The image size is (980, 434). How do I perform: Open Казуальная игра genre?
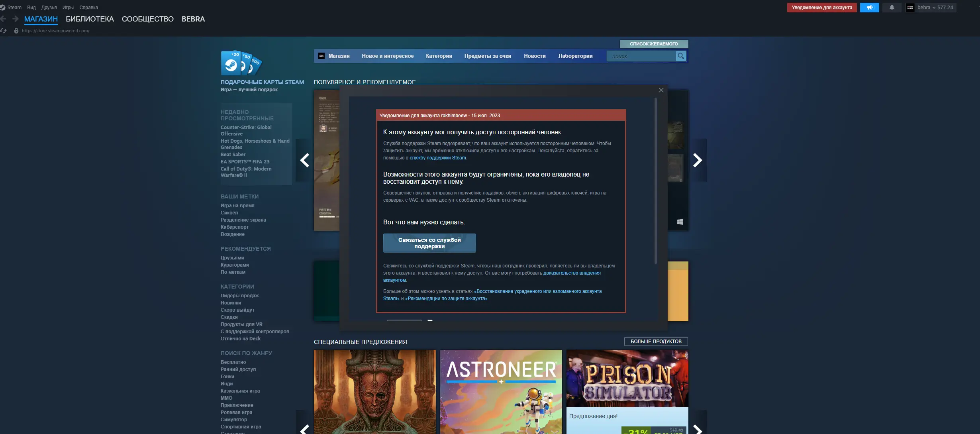tap(240, 391)
